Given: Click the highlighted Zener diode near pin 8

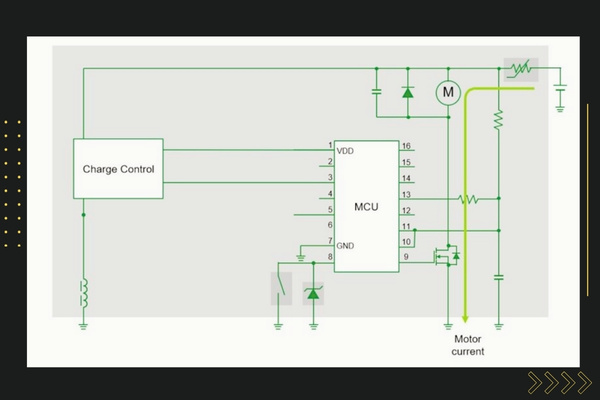Looking at the screenshot, I should point(313,293).
